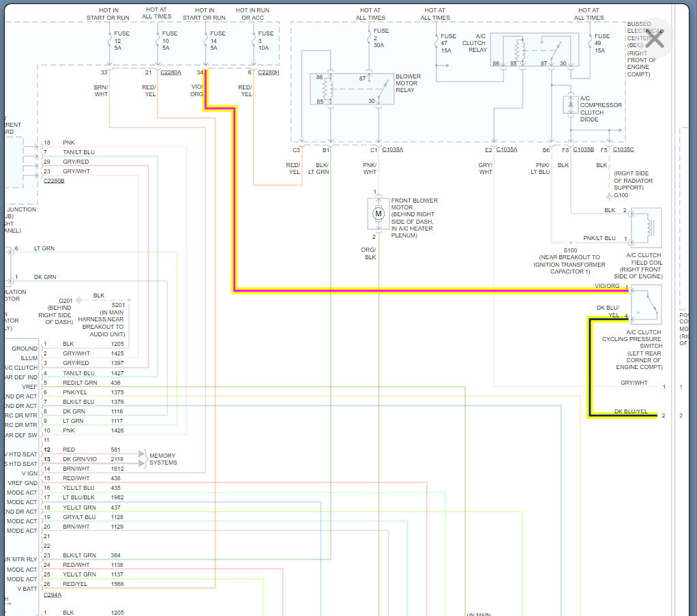Click the G201 ground symbol
Viewport: 697px width, 616px height.
(78, 300)
